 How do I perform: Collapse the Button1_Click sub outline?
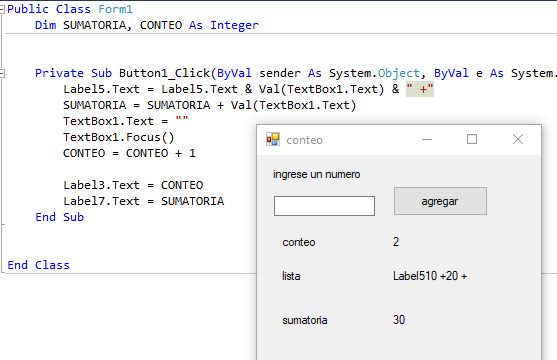[x=2, y=74]
